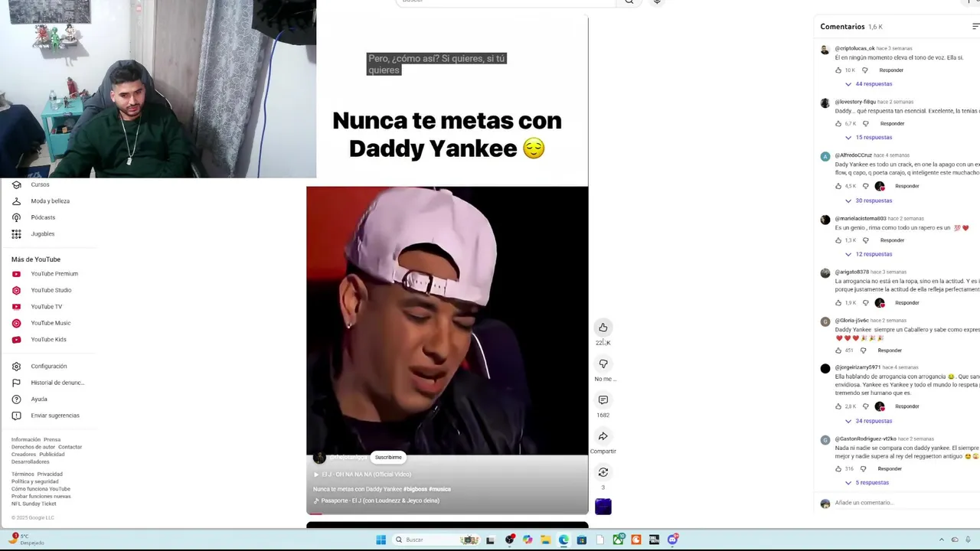Image resolution: width=980 pixels, height=551 pixels.
Task: Open the Cursos sidebar item
Action: pos(40,184)
